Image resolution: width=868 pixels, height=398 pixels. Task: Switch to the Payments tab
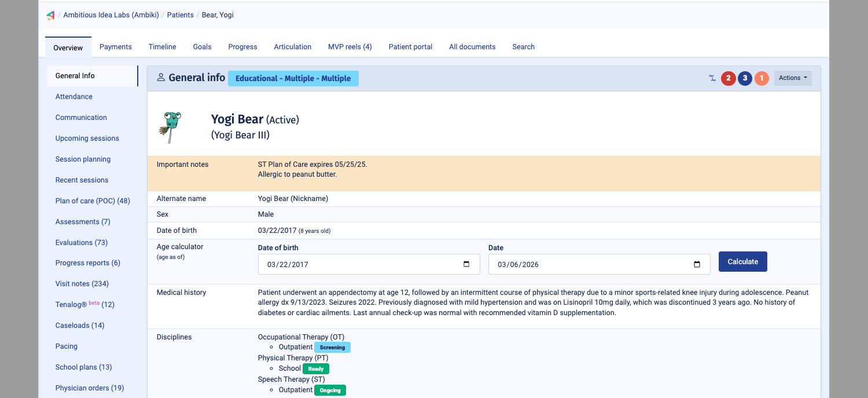click(115, 46)
